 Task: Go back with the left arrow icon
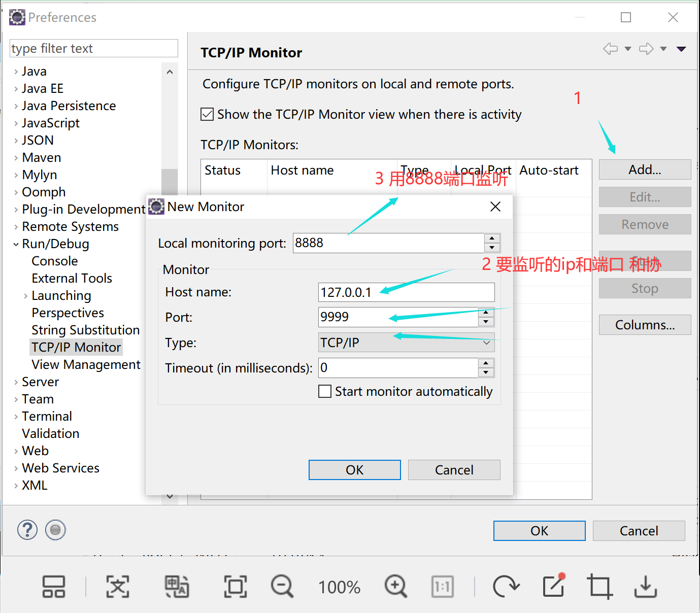pyautogui.click(x=610, y=49)
